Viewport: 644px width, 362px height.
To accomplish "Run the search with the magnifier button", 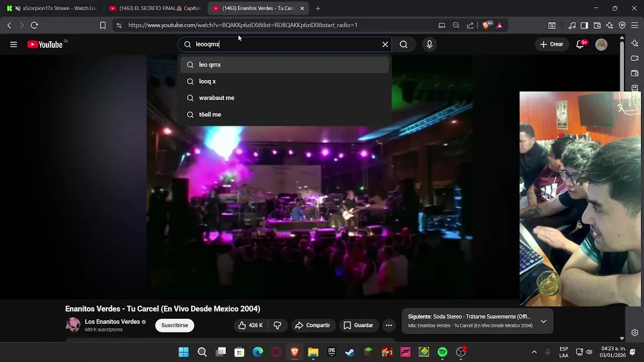I will [404, 44].
